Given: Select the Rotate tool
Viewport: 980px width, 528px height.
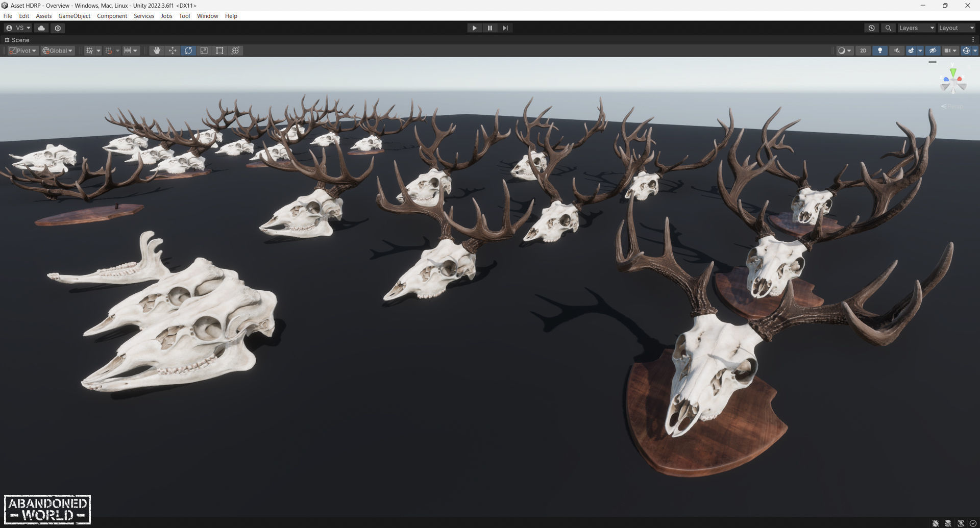Looking at the screenshot, I should click(188, 51).
